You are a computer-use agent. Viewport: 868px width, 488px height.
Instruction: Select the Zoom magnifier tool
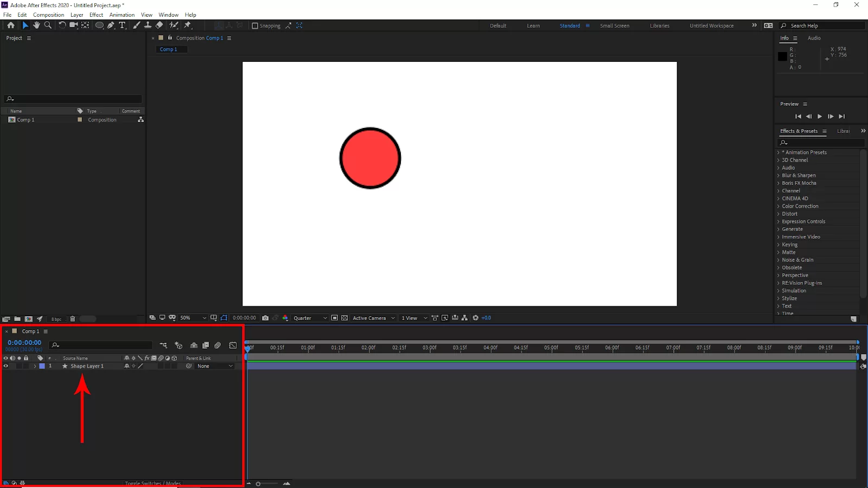tap(48, 25)
